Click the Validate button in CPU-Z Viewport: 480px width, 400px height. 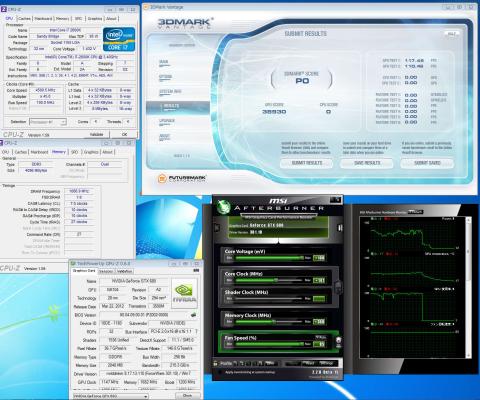click(97, 134)
